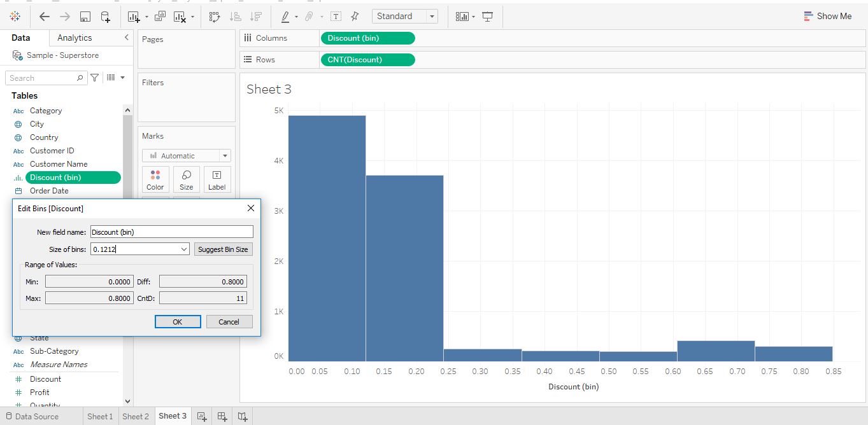Click the Undo arrow in the toolbar
The image size is (868, 425).
click(45, 16)
